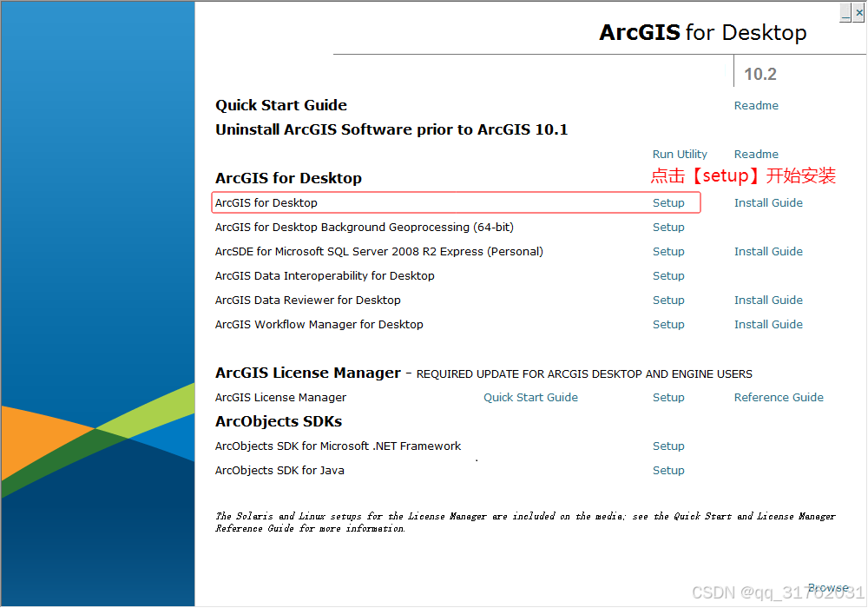Click the 'ArcObjects SDKs' section heading
This screenshot has width=868, height=608.
coord(279,421)
